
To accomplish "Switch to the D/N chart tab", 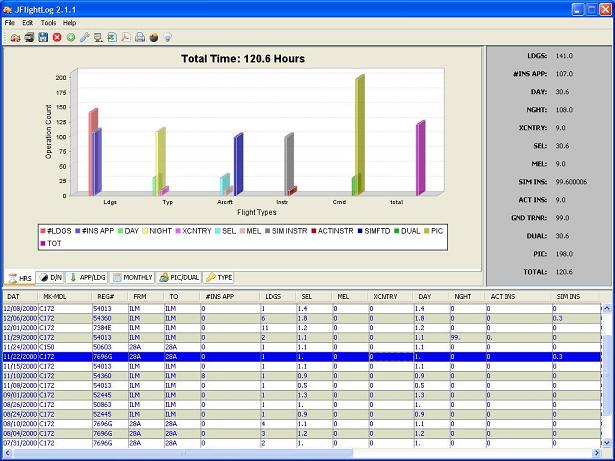I will pyautogui.click(x=51, y=277).
